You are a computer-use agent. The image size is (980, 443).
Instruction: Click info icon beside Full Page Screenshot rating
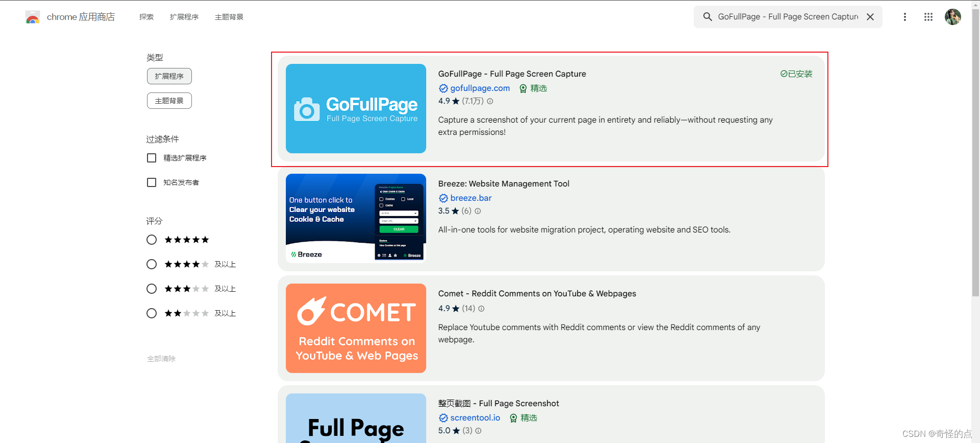(x=478, y=431)
